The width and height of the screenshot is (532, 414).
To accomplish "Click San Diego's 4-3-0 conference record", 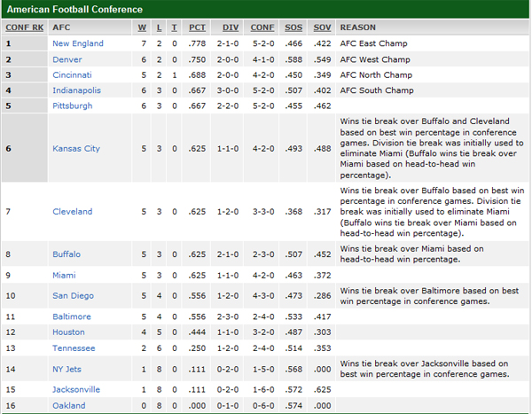I will (263, 295).
